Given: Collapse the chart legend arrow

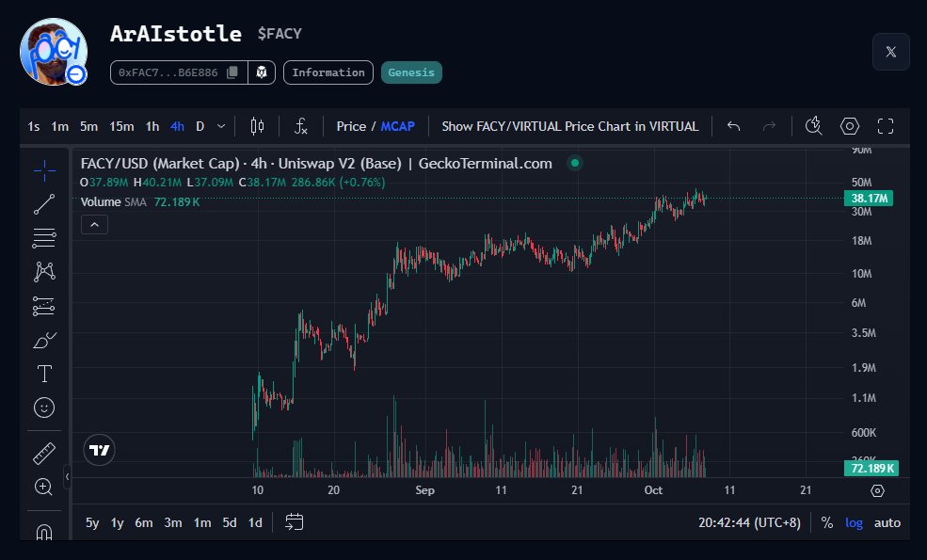Looking at the screenshot, I should pyautogui.click(x=95, y=224).
